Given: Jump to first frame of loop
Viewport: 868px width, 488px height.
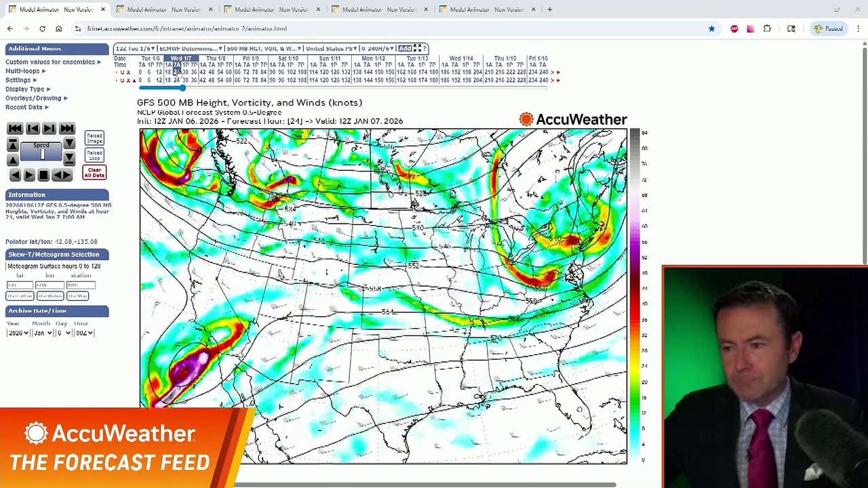Looking at the screenshot, I should pyautogui.click(x=15, y=129).
